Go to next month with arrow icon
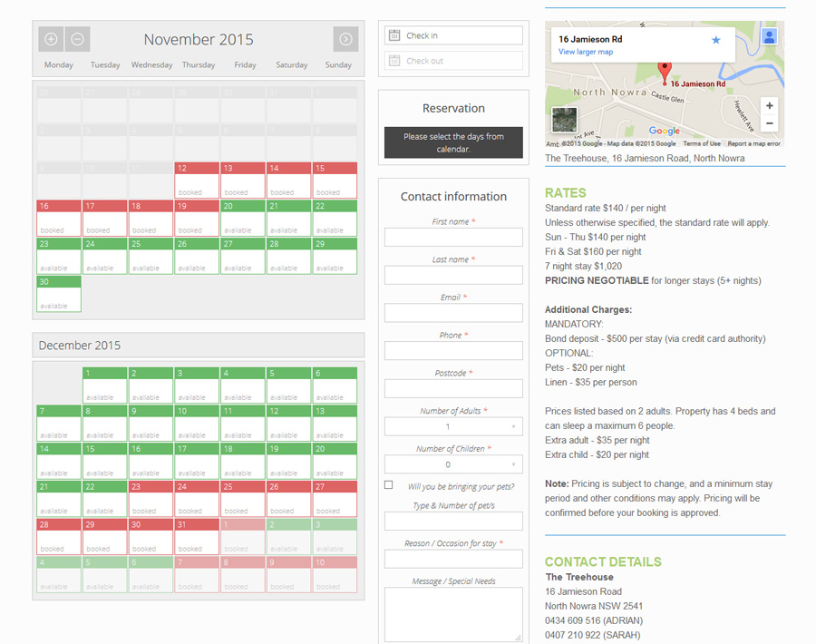The width and height of the screenshot is (816, 644). point(345,39)
